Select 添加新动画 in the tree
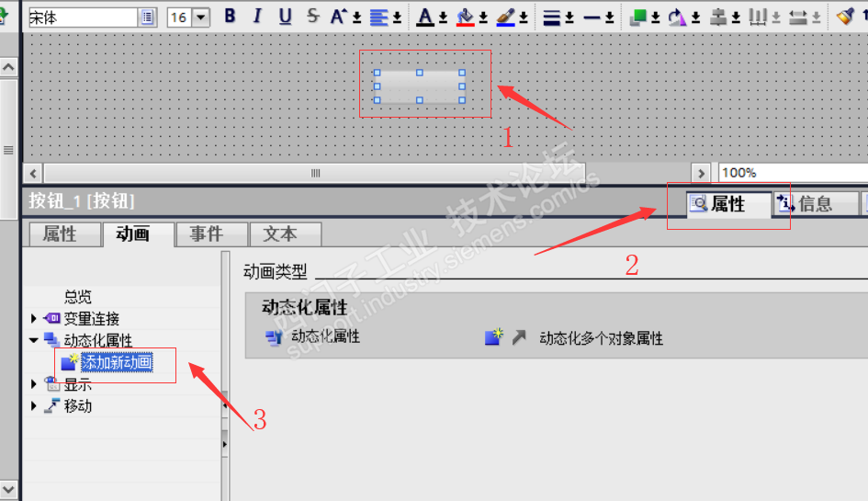868x501 pixels. [x=117, y=362]
